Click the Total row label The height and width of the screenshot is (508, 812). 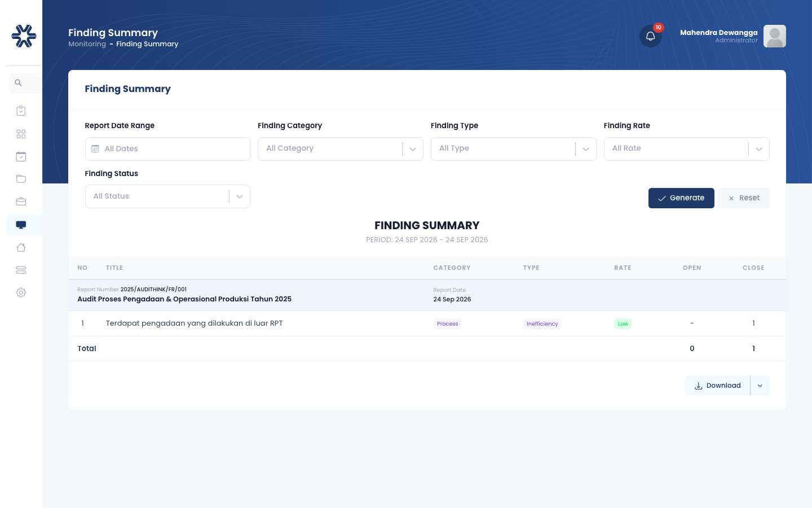point(87,349)
